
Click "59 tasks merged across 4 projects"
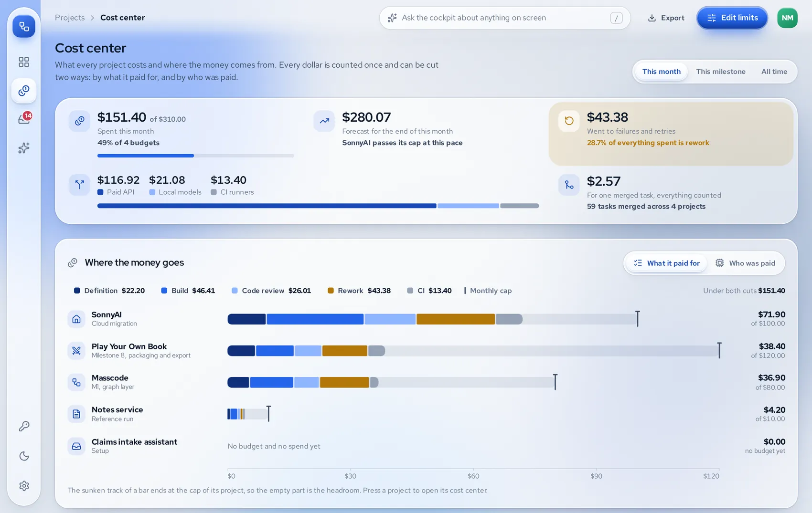click(x=646, y=206)
